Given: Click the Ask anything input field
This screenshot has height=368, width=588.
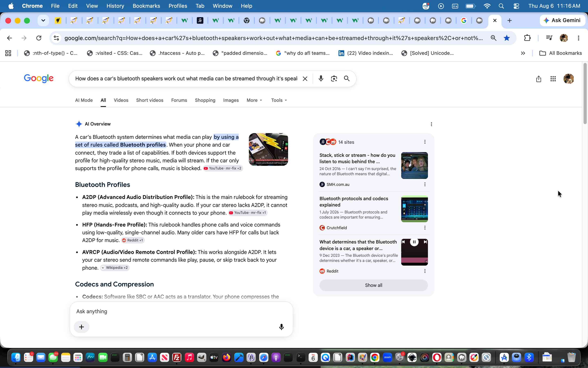Looking at the screenshot, I should click(x=181, y=312).
